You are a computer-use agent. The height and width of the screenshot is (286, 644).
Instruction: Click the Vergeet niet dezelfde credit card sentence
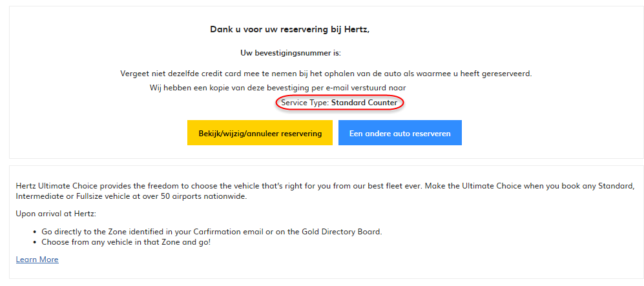326,74
